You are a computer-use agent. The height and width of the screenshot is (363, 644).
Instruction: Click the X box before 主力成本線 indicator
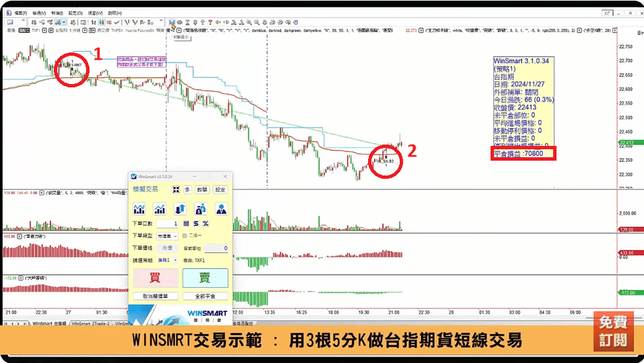421,30
